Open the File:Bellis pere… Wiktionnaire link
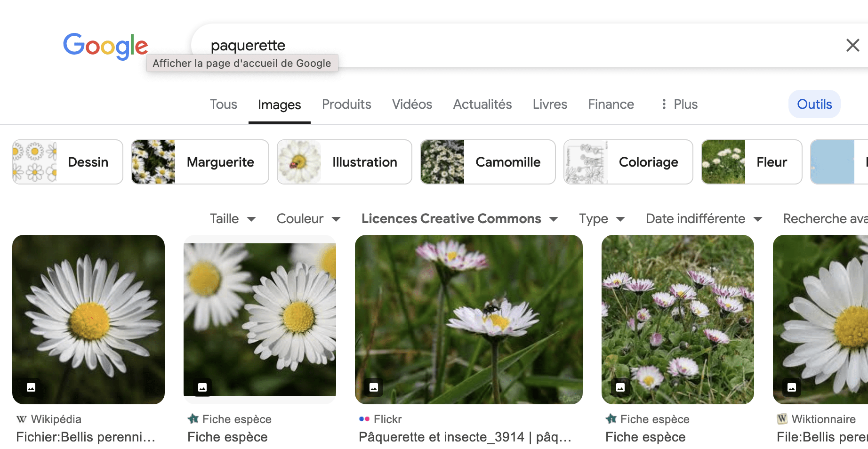Image resolution: width=868 pixels, height=449 pixels. (822, 437)
